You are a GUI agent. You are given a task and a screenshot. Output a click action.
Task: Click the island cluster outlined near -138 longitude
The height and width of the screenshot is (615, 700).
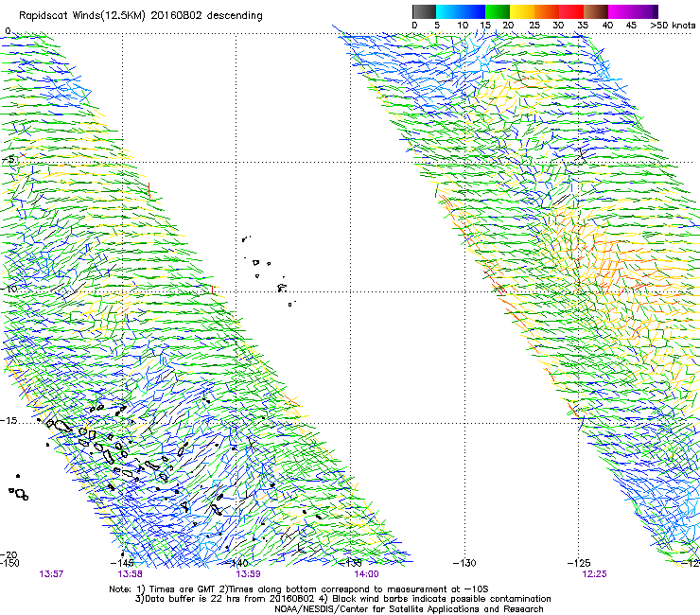tap(270, 272)
